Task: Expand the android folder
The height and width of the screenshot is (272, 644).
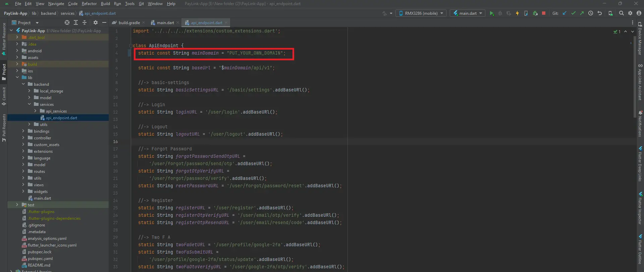Action: point(17,51)
